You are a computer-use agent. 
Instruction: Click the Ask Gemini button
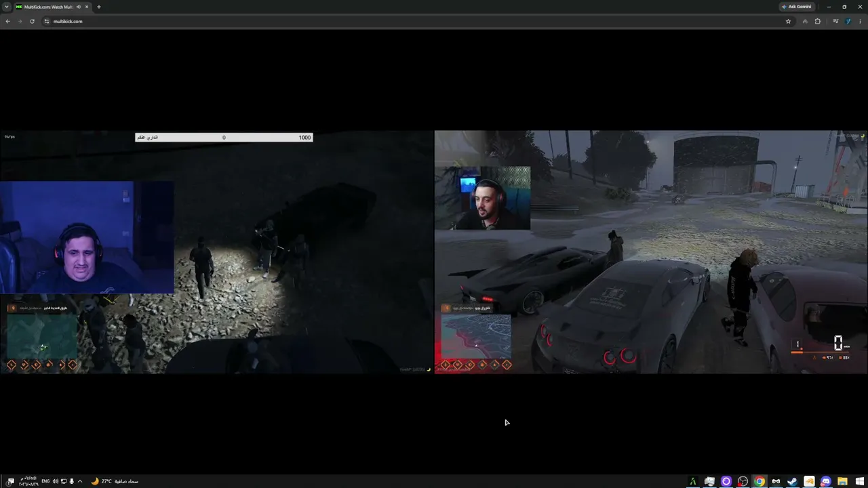797,7
